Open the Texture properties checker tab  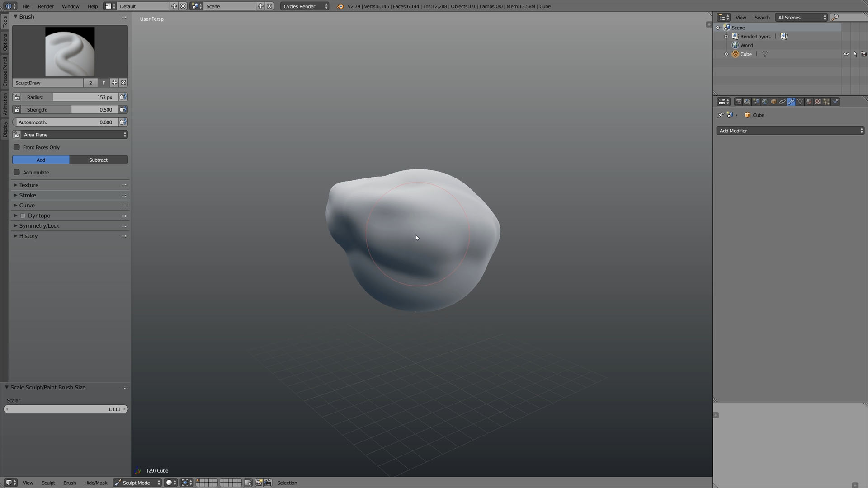(817, 102)
